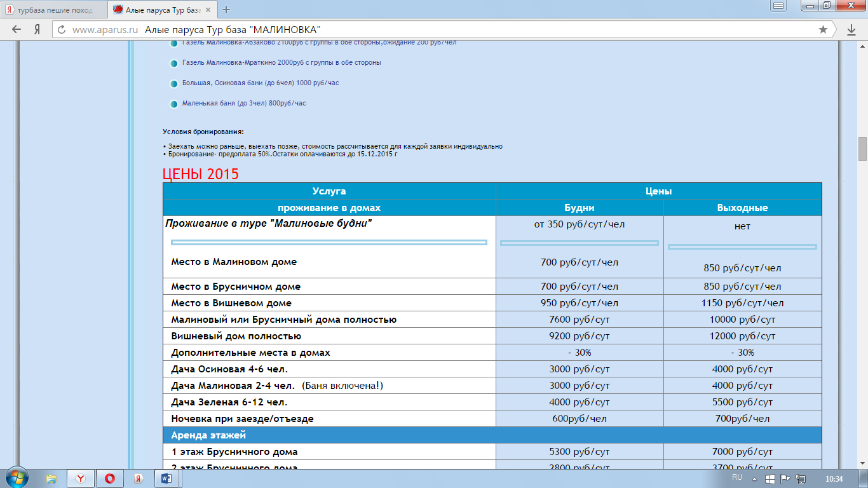Click the 7000 руб/сут price
Screen dimensions: 868x488
point(742,452)
